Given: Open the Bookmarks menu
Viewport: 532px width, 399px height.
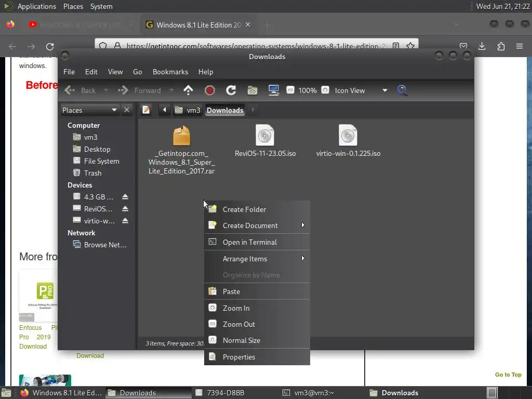Looking at the screenshot, I should [170, 72].
